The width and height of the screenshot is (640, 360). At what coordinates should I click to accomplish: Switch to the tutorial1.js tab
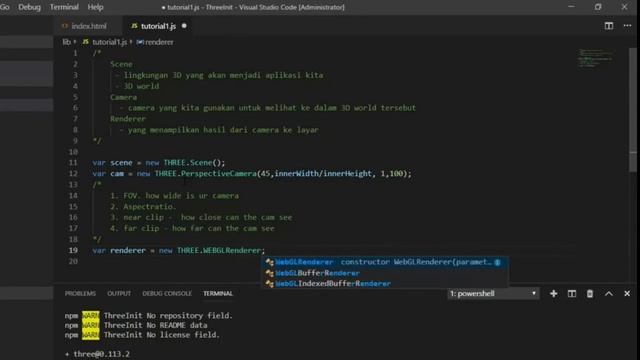point(158,26)
